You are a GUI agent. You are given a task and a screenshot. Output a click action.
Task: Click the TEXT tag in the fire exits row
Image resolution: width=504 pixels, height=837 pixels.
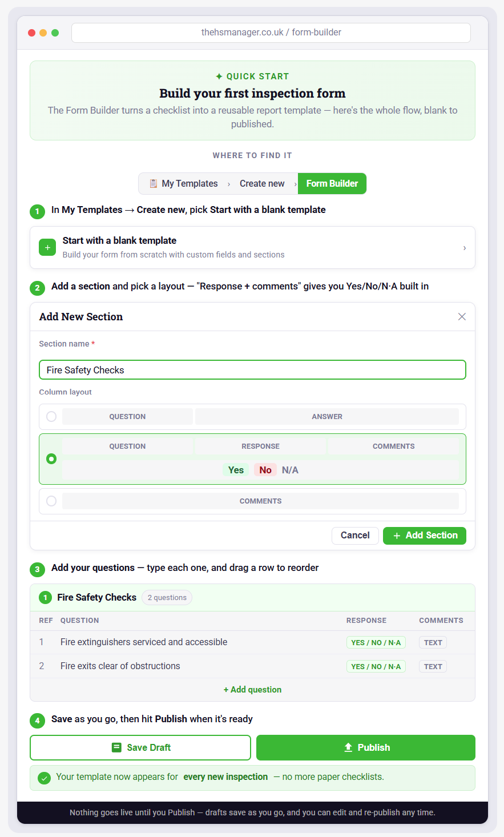433,666
